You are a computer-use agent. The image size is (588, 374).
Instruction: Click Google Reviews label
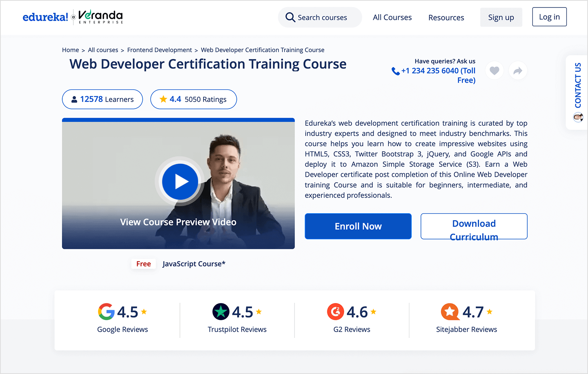pos(123,329)
